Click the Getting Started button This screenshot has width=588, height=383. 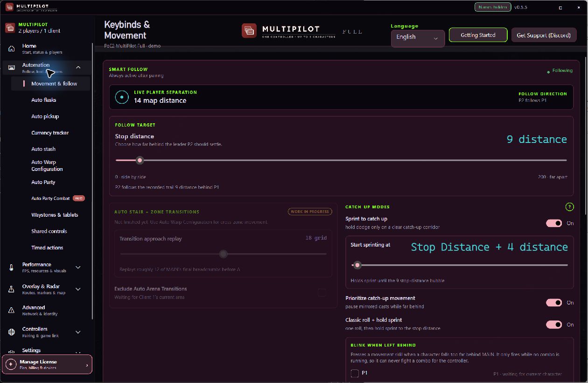478,35
